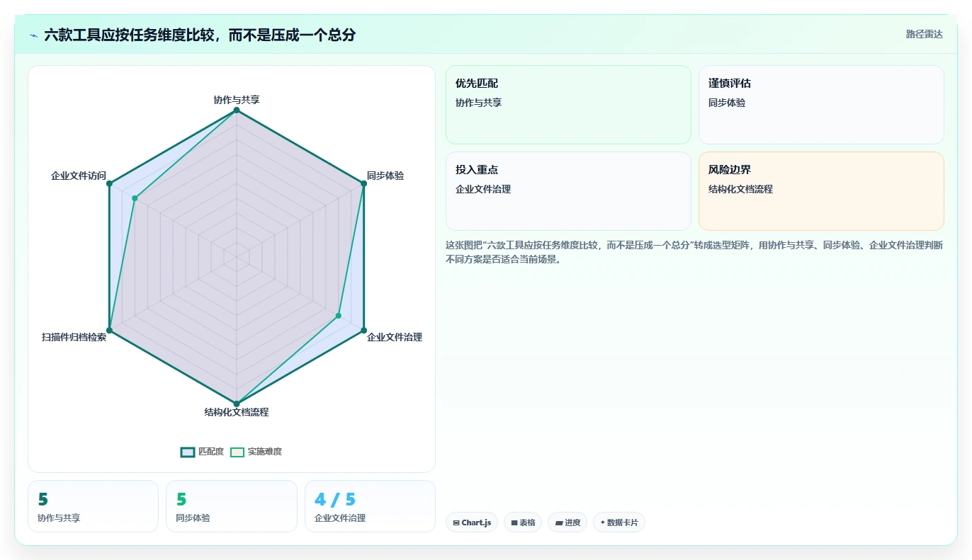The height and width of the screenshot is (560, 972).
Task: Click the 4 / 5 企业文件治理 stat card
Action: tap(370, 506)
